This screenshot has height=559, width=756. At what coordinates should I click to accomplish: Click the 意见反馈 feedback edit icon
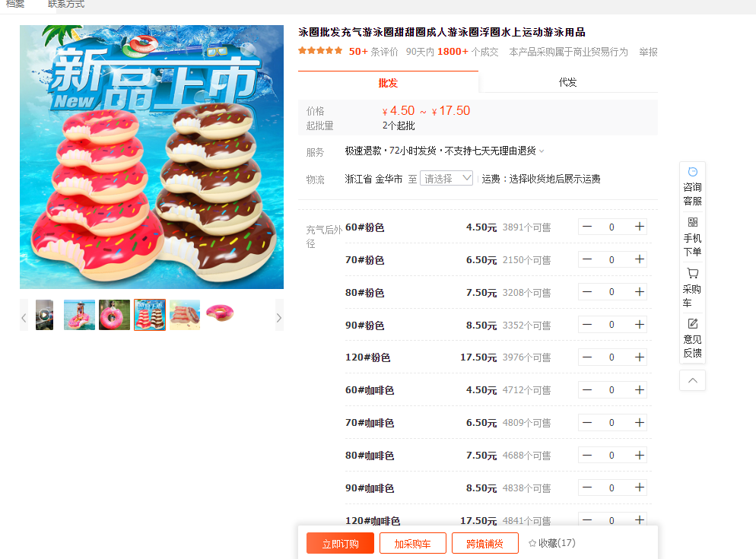(692, 324)
